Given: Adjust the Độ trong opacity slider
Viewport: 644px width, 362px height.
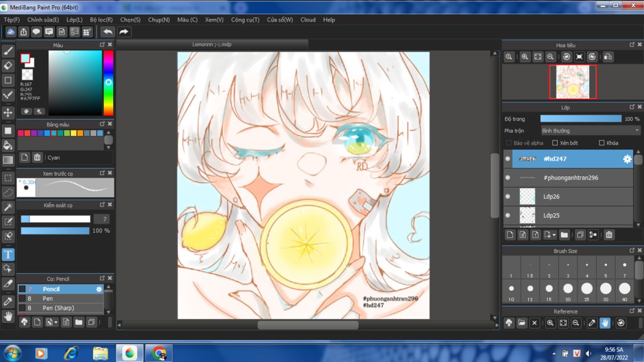Looking at the screenshot, I should click(x=580, y=118).
